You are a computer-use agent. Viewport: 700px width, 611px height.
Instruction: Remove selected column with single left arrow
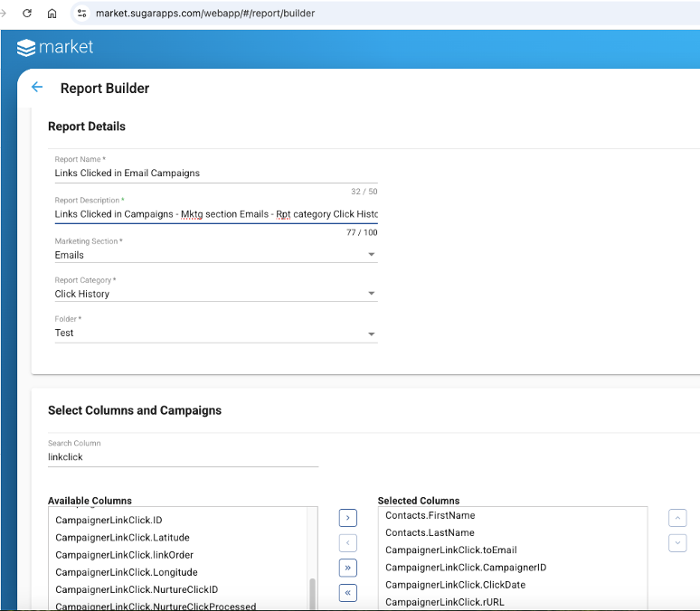(x=348, y=543)
